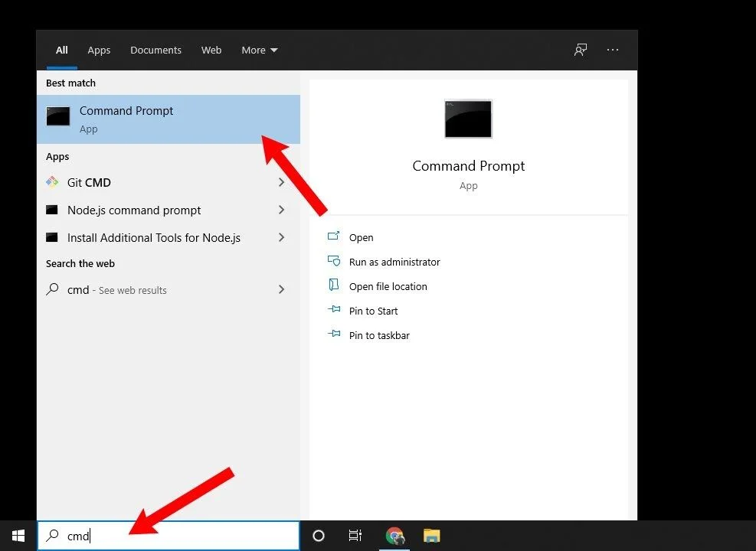Click inside the search input field

(x=153, y=536)
